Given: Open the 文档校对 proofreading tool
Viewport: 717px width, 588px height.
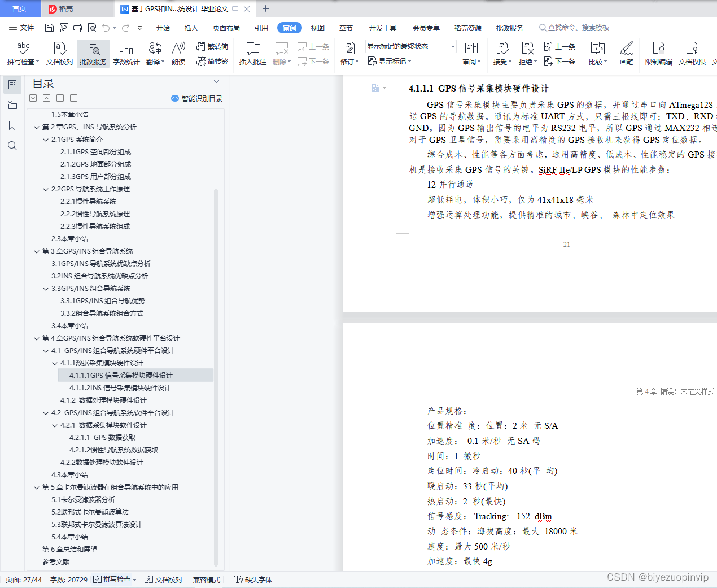Looking at the screenshot, I should tap(59, 54).
